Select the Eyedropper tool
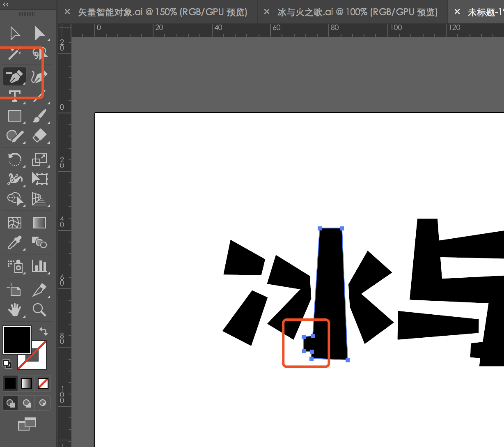 coord(15,242)
